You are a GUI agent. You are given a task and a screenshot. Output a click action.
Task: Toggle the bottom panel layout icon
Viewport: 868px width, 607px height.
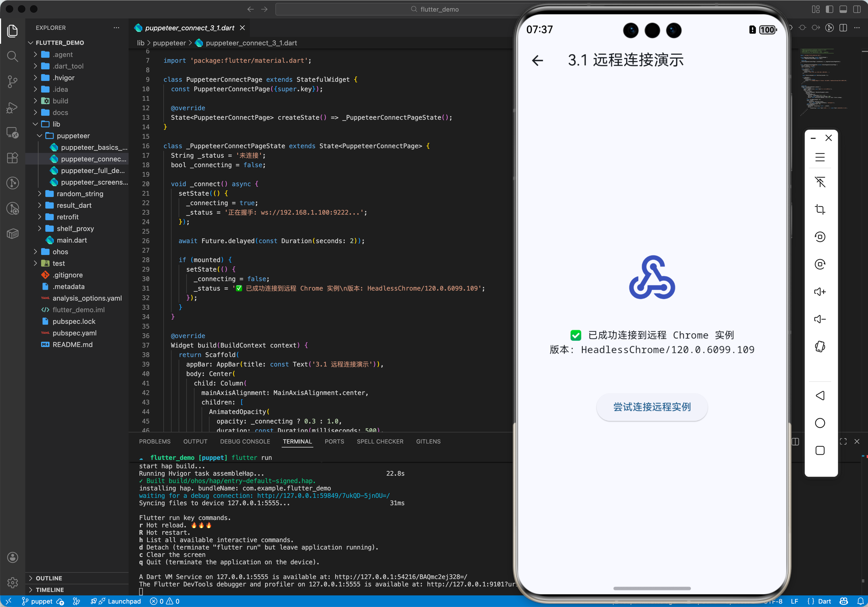click(x=843, y=9)
